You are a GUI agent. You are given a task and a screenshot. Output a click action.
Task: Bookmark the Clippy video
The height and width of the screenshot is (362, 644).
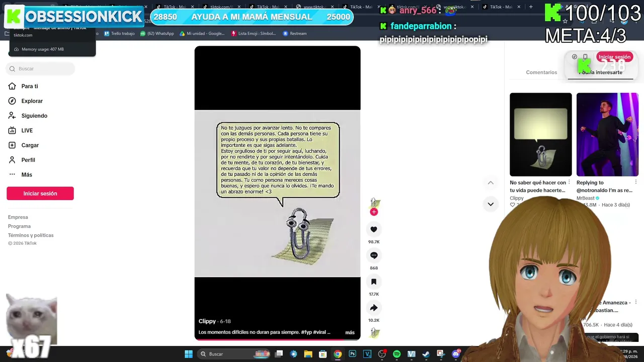coord(374,282)
